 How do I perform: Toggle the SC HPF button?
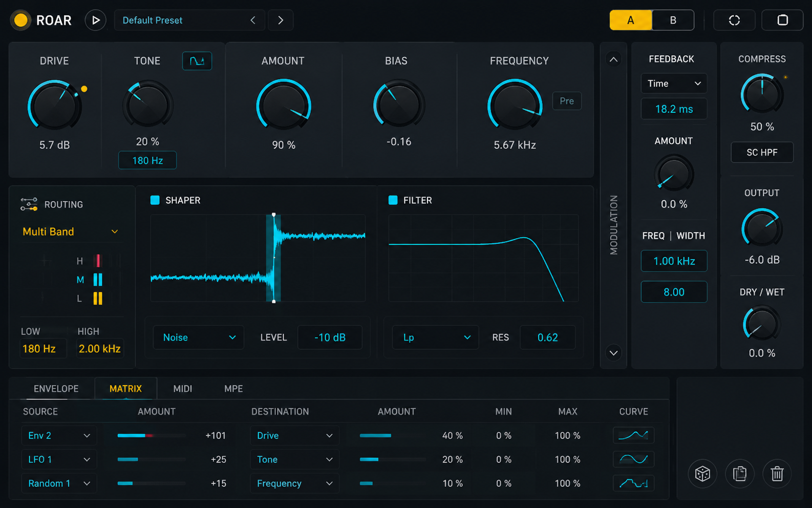(762, 152)
